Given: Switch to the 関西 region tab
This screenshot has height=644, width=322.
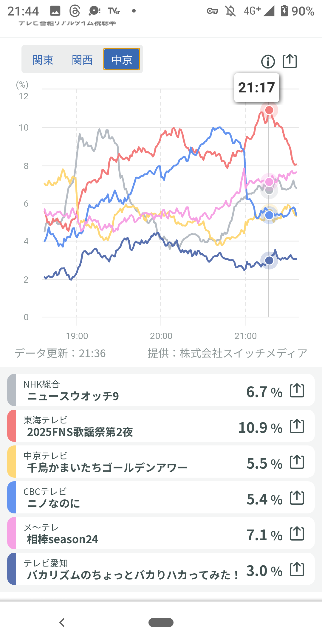Looking at the screenshot, I should [82, 60].
